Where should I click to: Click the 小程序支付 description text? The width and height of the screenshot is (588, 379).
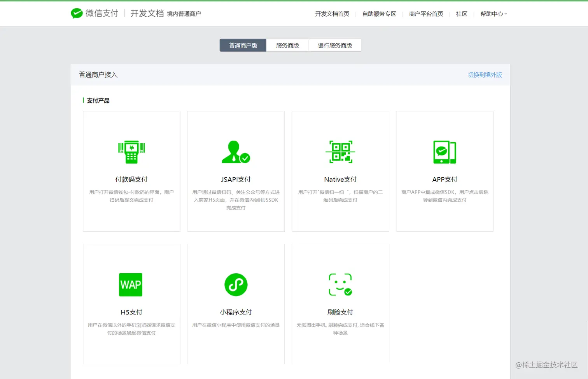(x=236, y=325)
